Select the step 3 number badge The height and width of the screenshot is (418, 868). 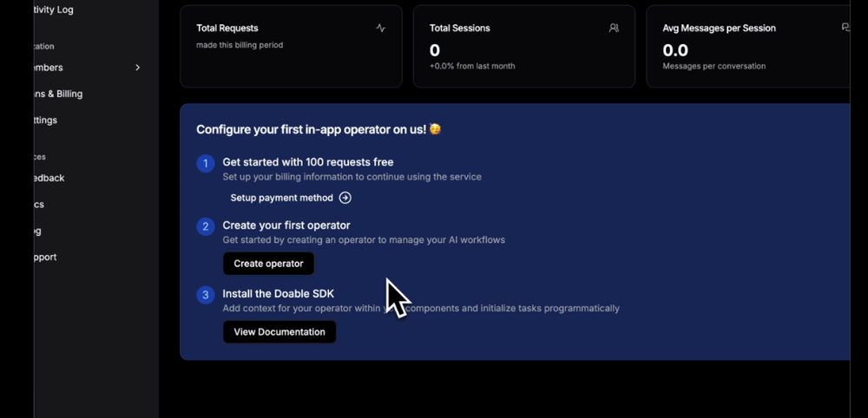(x=206, y=295)
